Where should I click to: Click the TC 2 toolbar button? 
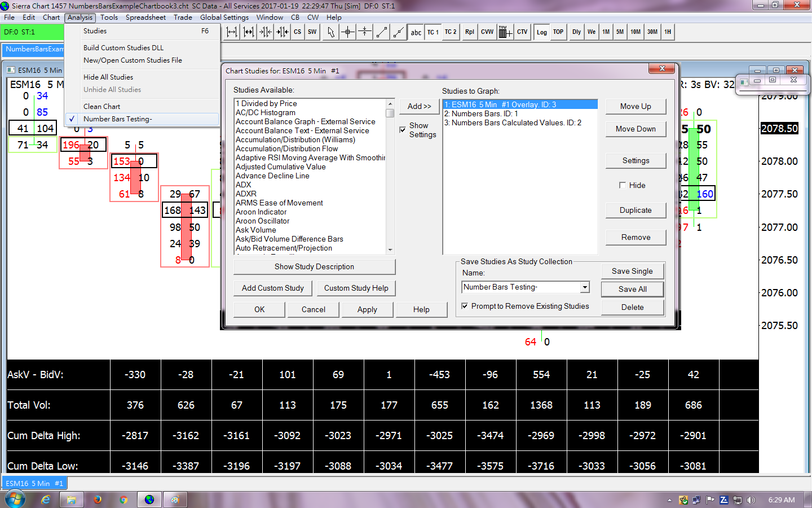pyautogui.click(x=451, y=32)
